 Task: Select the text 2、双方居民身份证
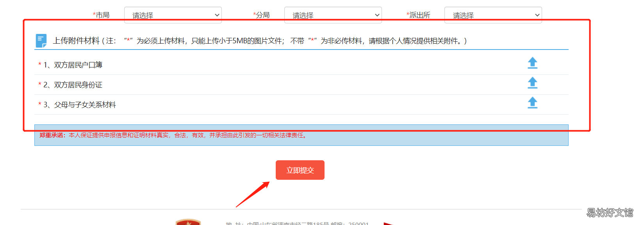73,85
